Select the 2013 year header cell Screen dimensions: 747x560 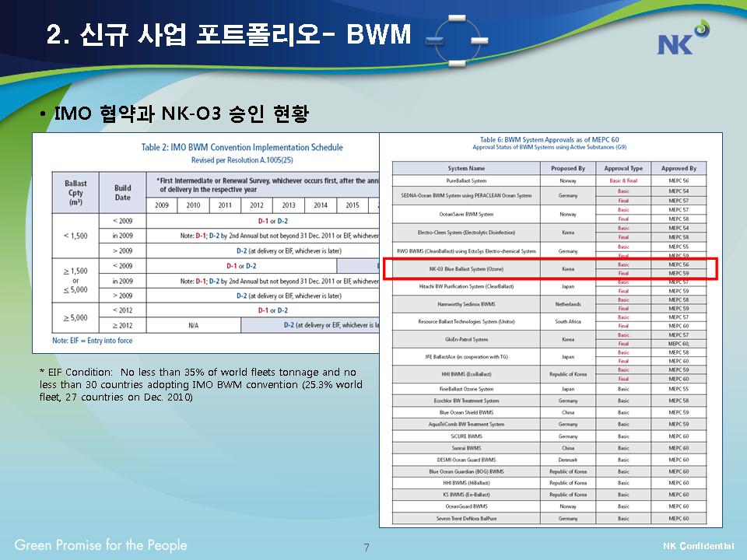pos(289,205)
